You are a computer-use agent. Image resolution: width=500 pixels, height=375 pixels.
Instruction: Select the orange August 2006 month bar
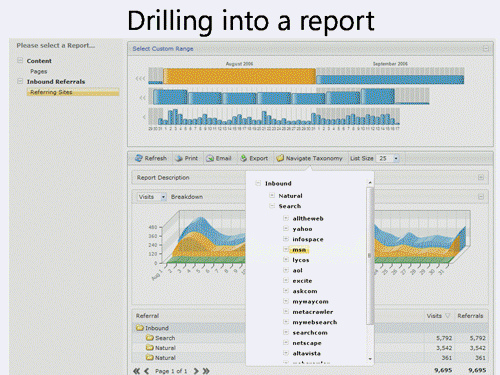click(239, 76)
